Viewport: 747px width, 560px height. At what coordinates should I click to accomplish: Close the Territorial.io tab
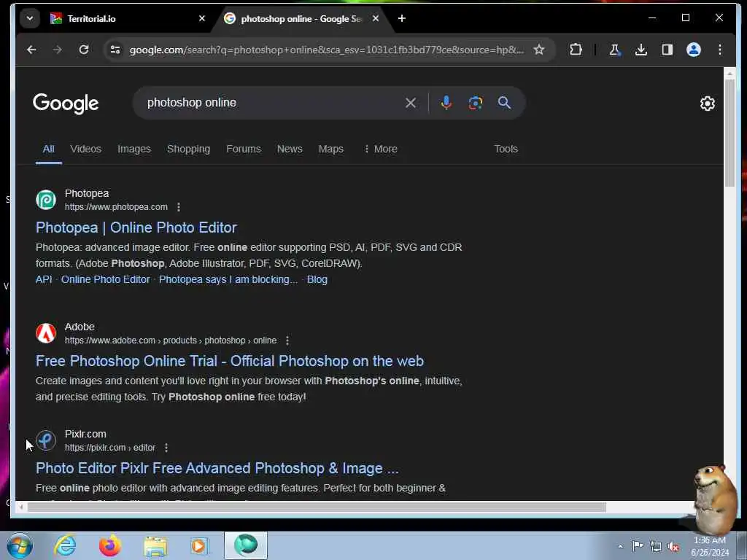coord(201,18)
